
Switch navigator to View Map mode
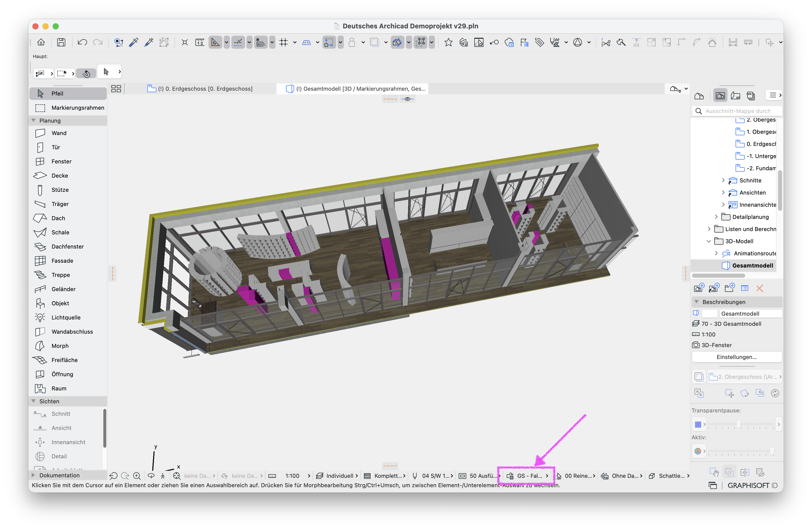(720, 96)
